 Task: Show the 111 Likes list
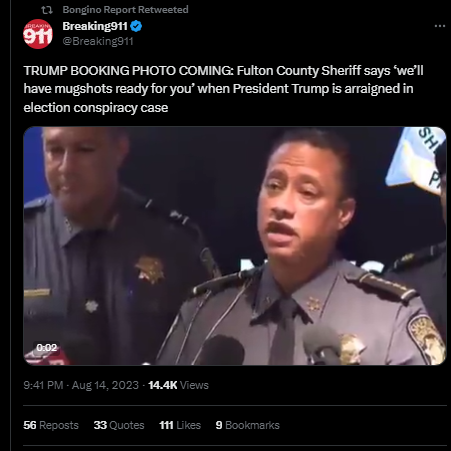(x=180, y=425)
